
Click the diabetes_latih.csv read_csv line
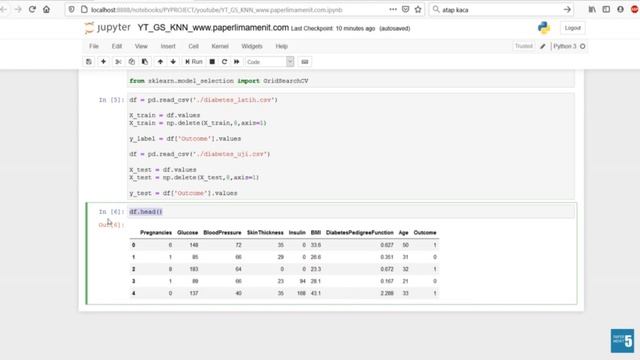click(203, 100)
